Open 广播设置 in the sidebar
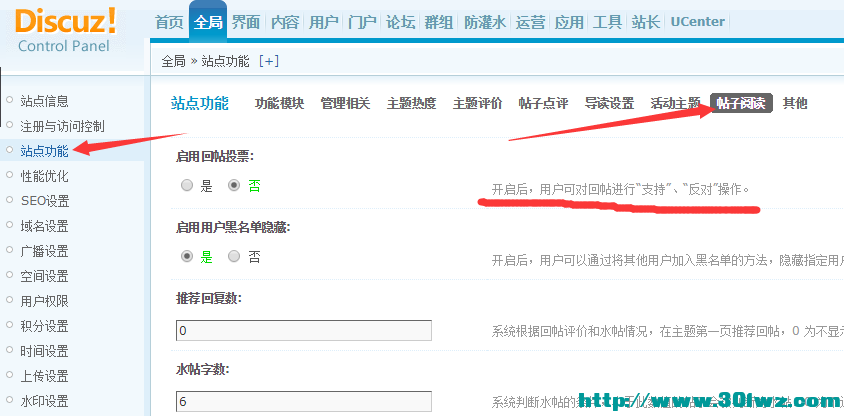The image size is (844, 416). (x=45, y=251)
